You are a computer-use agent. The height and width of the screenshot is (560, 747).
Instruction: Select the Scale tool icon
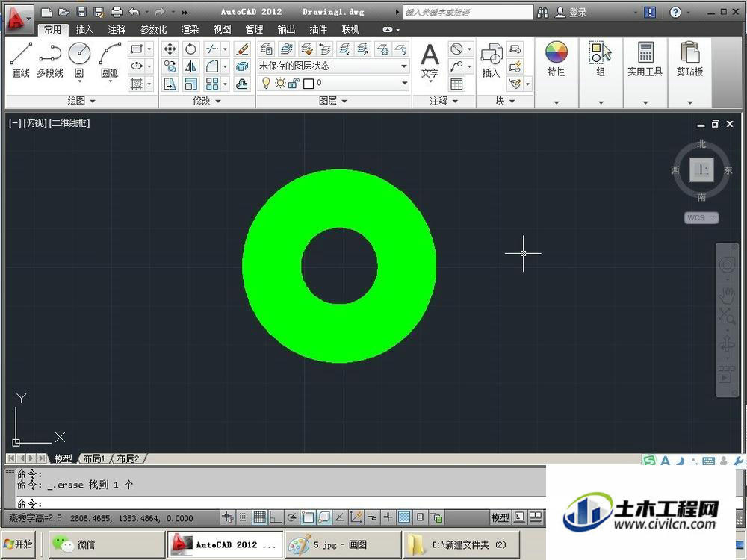[x=190, y=84]
